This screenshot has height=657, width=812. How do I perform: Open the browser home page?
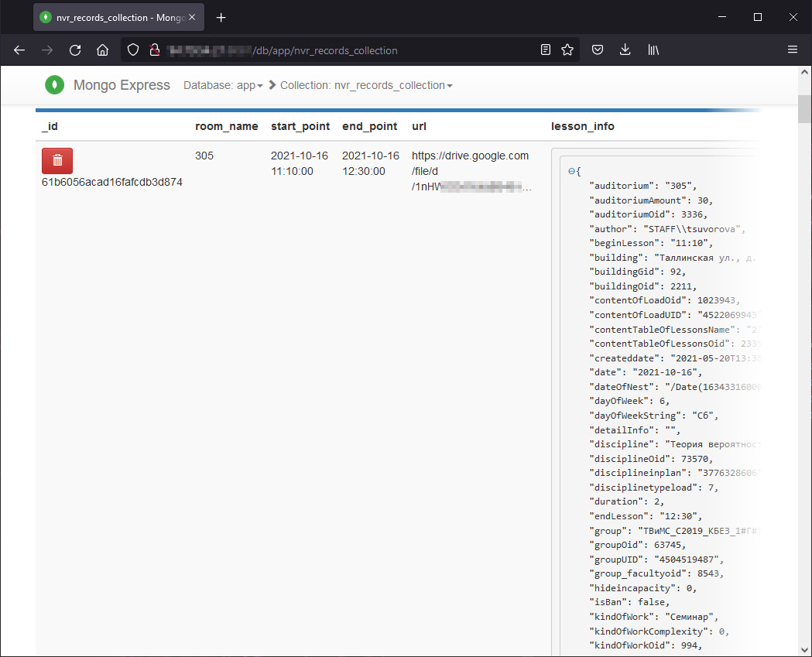pos(102,50)
